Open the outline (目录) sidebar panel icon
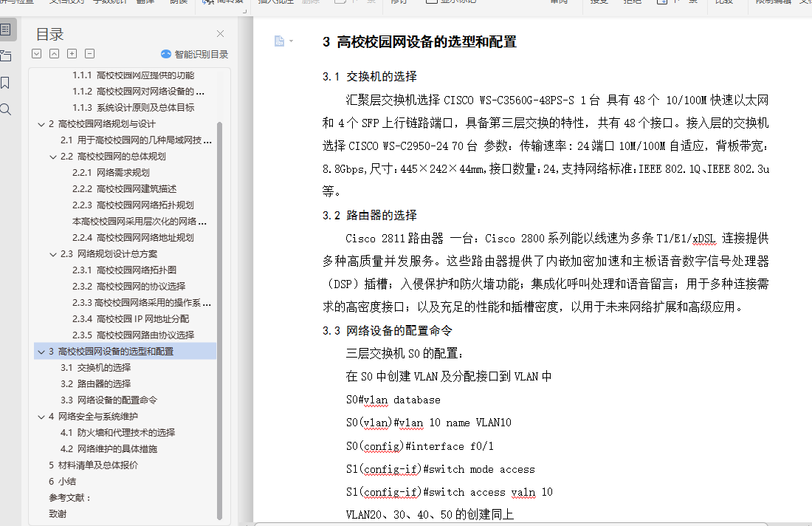The width and height of the screenshot is (812, 526). 6,30
